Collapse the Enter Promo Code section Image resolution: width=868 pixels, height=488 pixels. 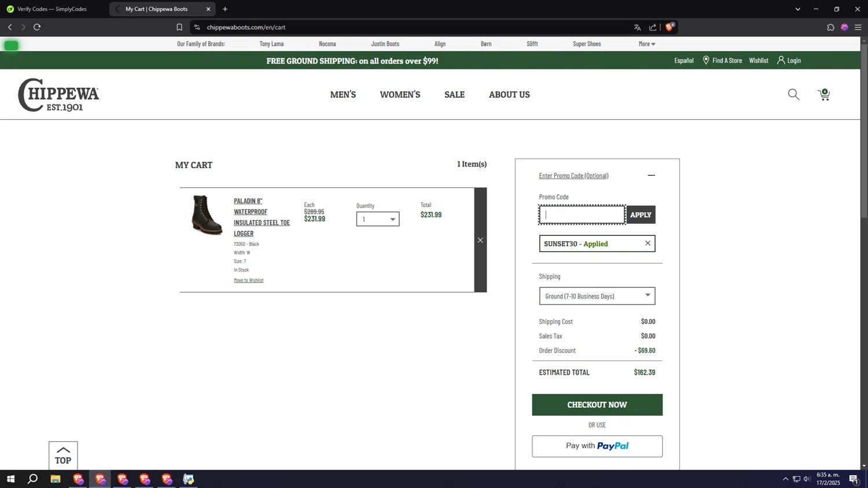pos(651,175)
